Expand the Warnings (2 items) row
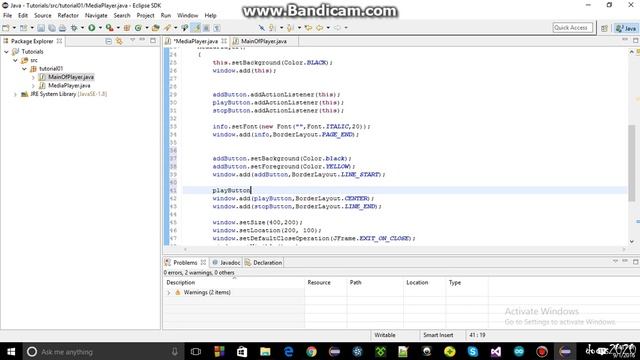The width and height of the screenshot is (640, 360). coord(169,293)
